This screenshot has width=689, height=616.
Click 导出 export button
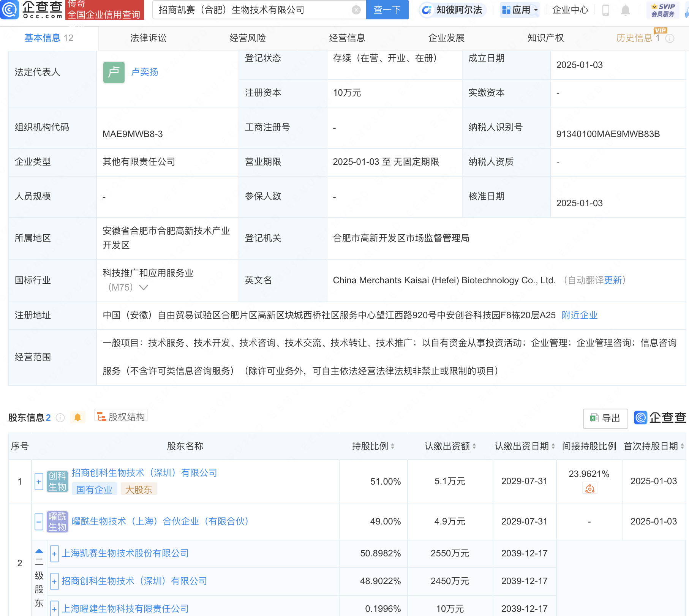(x=605, y=418)
